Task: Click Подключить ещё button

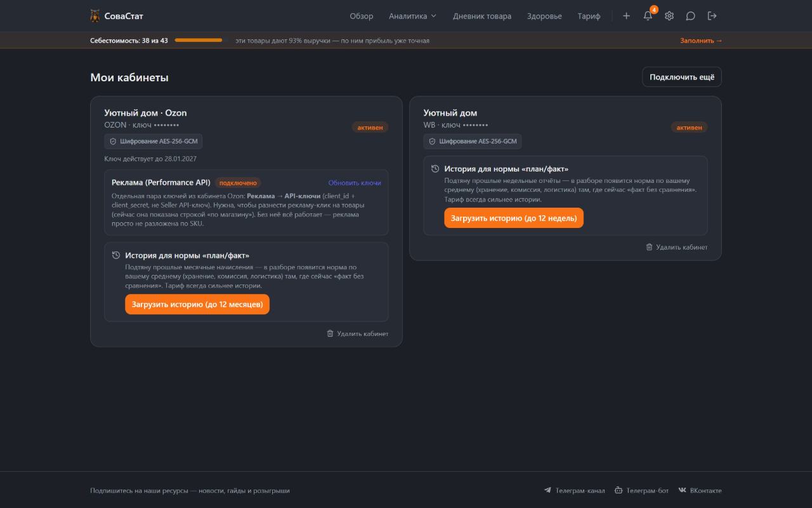Action: click(682, 77)
